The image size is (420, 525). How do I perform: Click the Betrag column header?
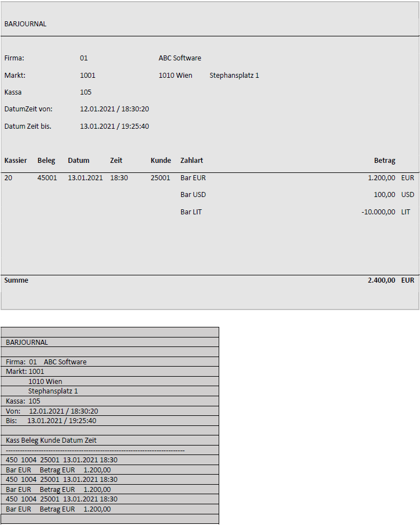point(384,161)
